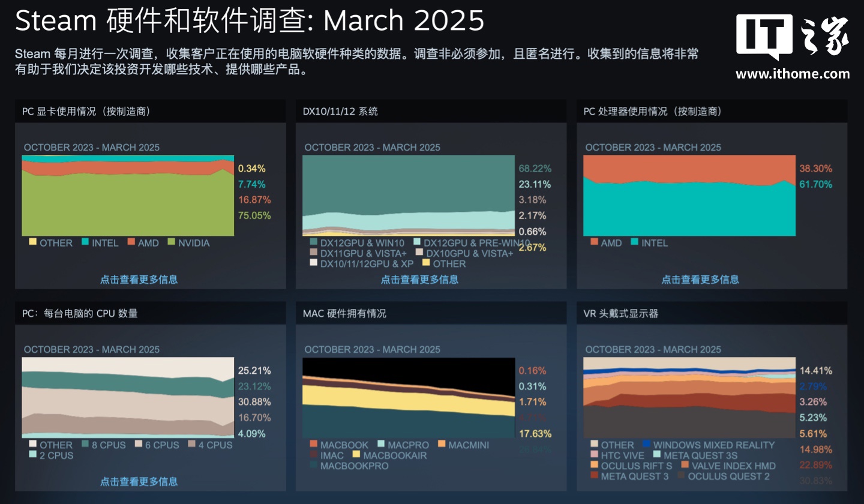Select OCULUS RIFT S legend swatch
This screenshot has width=864, height=504.
594,466
